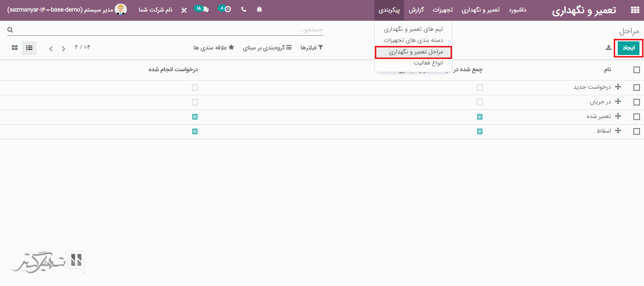Viewport: 644px width, 286px height.
Task: Click the download/export icon beside ایجاد
Action: (609, 48)
